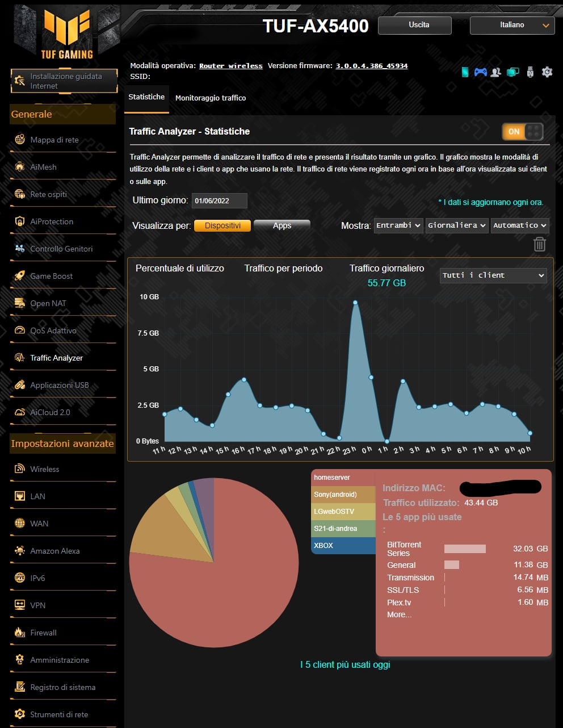563x728 pixels.
Task: Click the network monitors icon in the header
Action: coord(513,72)
